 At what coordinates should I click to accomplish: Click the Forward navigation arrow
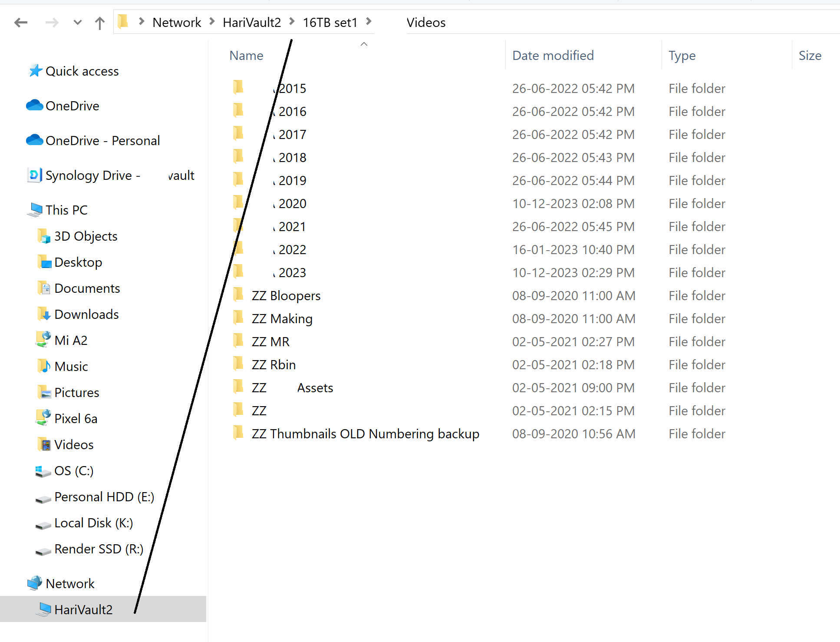click(52, 22)
